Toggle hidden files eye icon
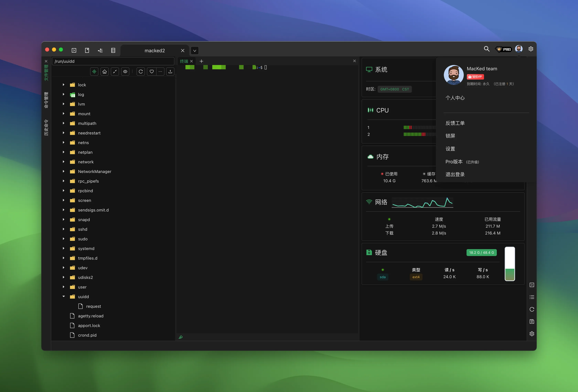This screenshot has width=578, height=392. point(125,72)
